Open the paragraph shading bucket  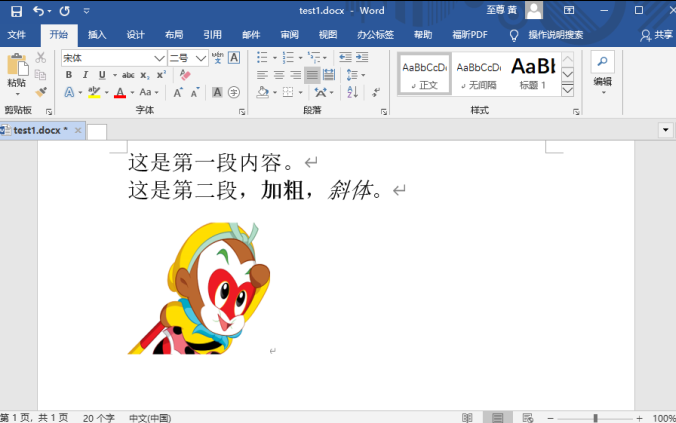point(263,92)
